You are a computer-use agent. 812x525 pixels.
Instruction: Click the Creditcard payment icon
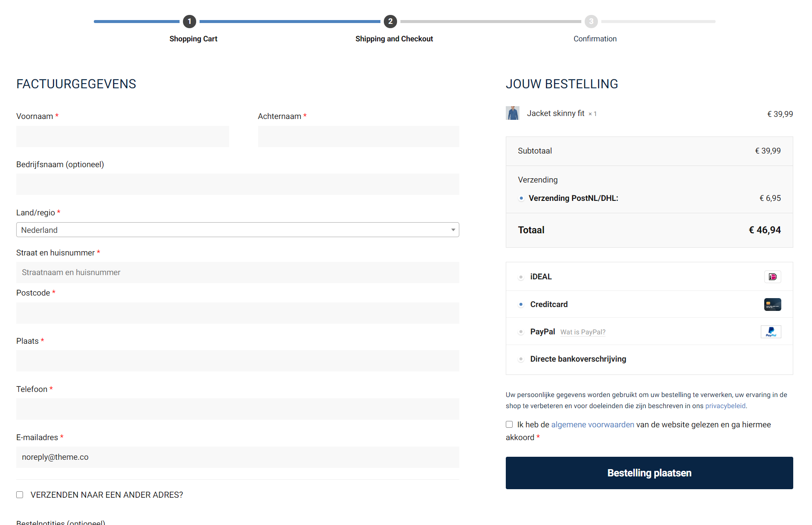(x=772, y=305)
